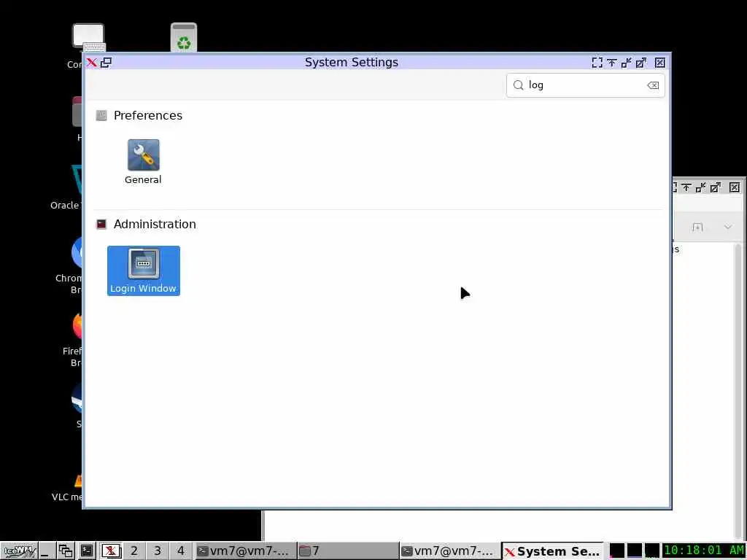Image resolution: width=747 pixels, height=560 pixels.
Task: Activate the vm7 terminal task beside workspace 4
Action: [x=245, y=551]
